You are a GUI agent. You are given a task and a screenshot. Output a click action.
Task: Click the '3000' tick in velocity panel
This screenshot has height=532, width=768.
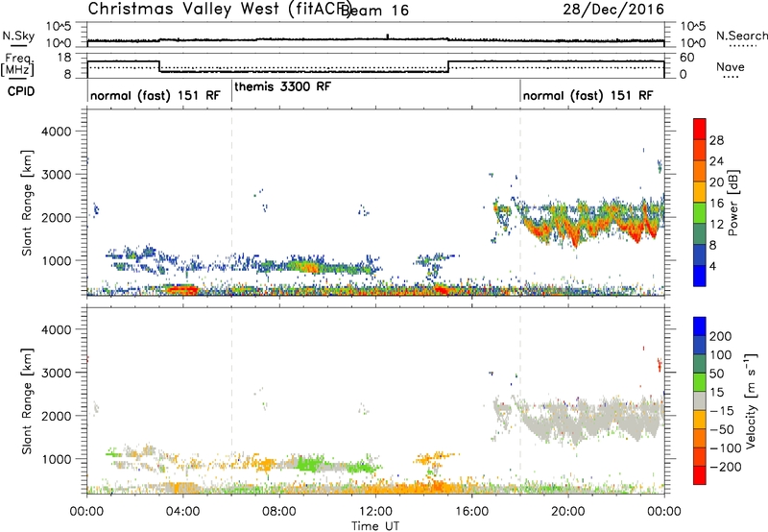pos(56,373)
